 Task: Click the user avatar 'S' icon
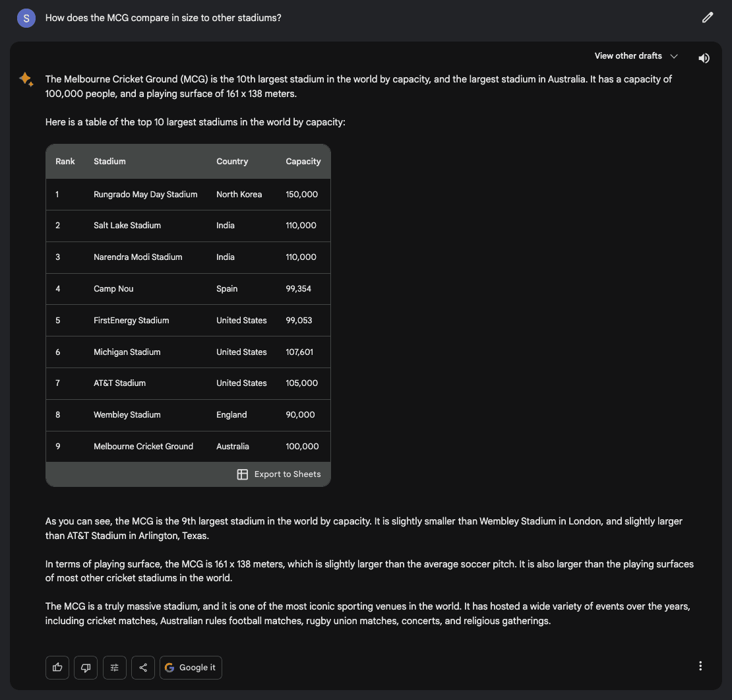click(x=26, y=18)
